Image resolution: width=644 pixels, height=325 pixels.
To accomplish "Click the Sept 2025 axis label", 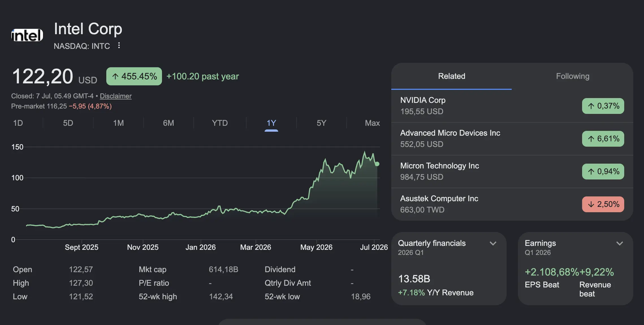I will pos(81,247).
